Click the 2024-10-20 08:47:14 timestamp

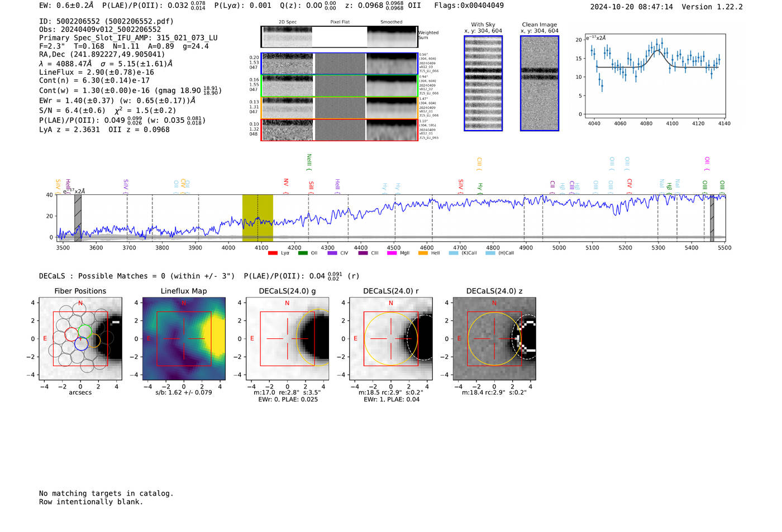[632, 7]
